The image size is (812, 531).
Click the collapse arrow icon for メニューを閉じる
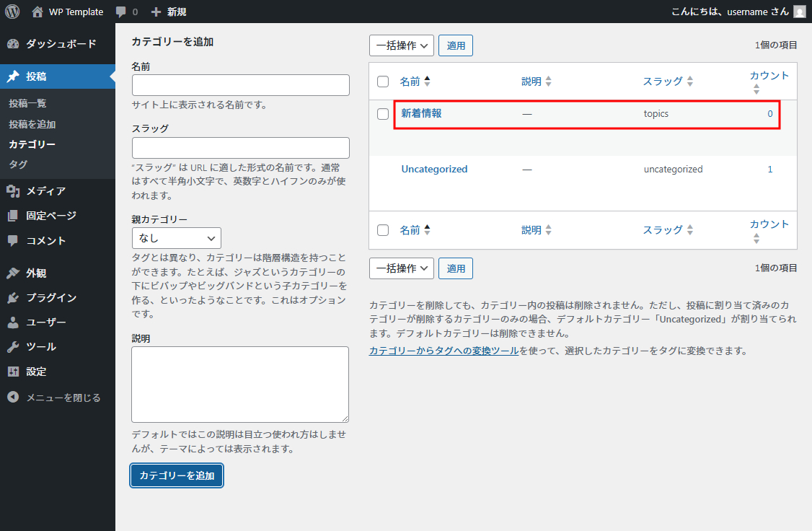pyautogui.click(x=13, y=397)
